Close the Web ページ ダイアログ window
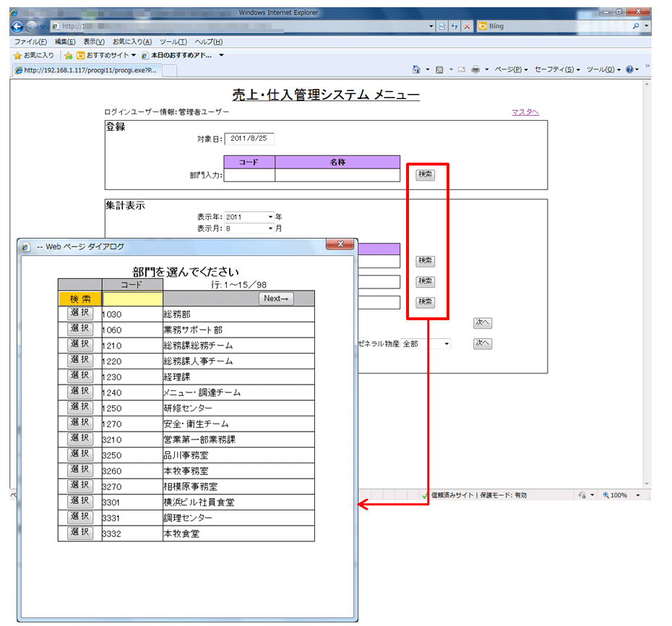 pyautogui.click(x=340, y=244)
